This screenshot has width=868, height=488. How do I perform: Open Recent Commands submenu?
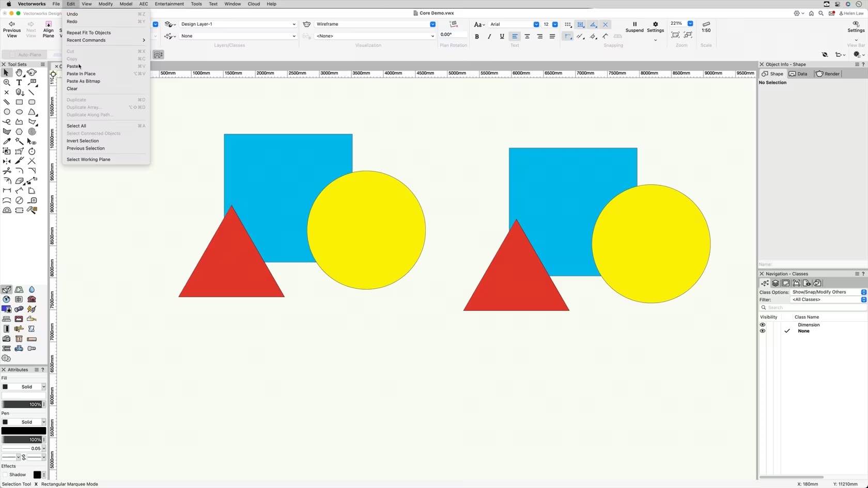point(106,40)
